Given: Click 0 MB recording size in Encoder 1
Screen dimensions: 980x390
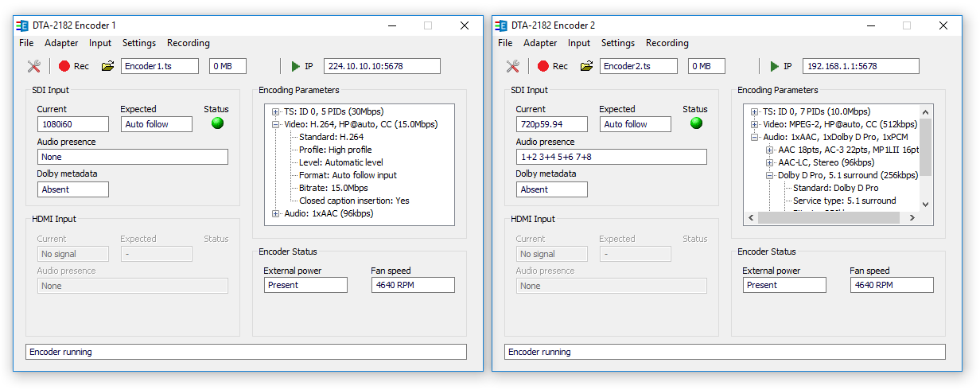Looking at the screenshot, I should click(228, 66).
